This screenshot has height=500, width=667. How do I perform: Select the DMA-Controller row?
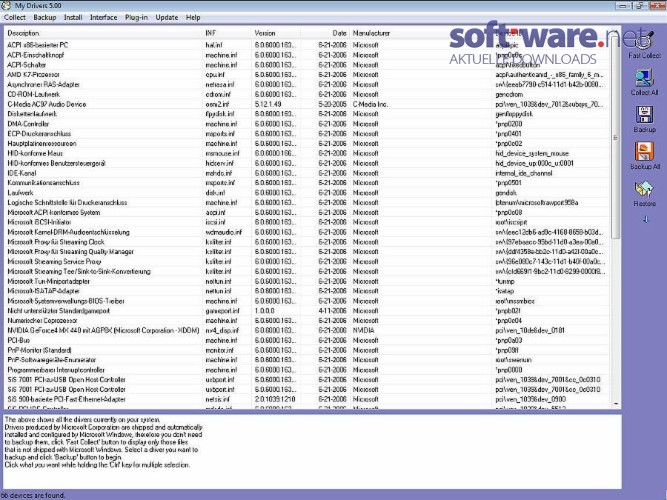point(306,124)
